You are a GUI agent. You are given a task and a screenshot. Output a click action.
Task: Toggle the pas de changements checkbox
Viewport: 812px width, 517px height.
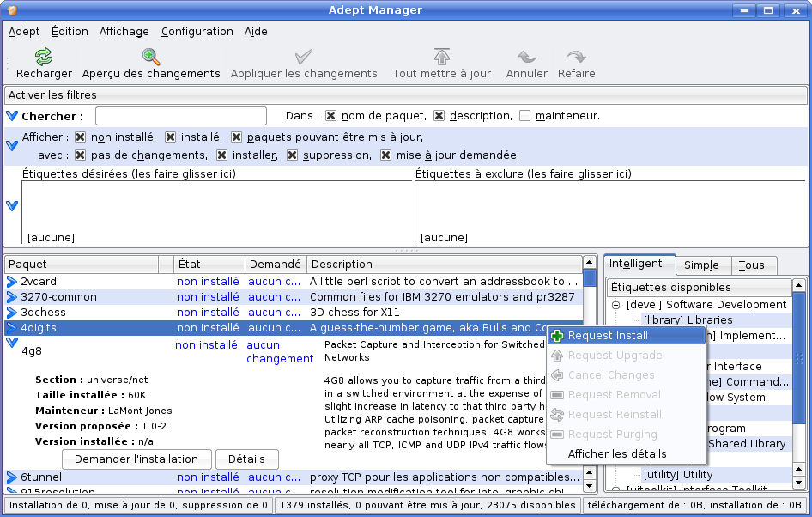pyautogui.click(x=81, y=155)
